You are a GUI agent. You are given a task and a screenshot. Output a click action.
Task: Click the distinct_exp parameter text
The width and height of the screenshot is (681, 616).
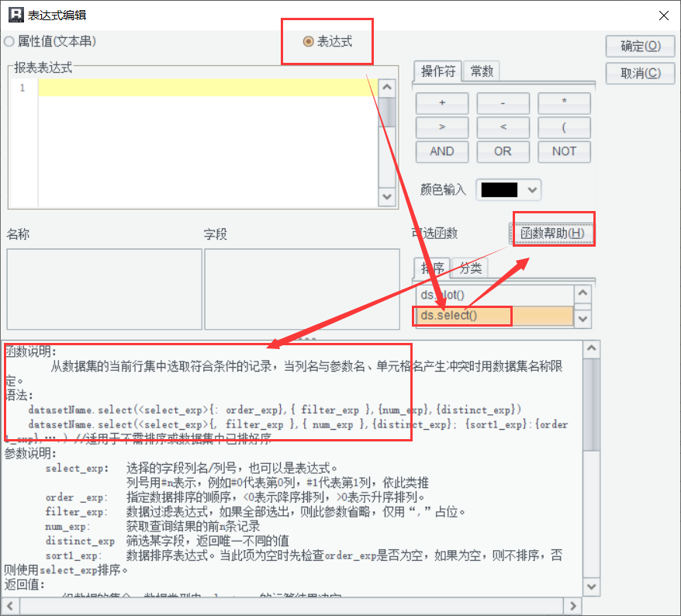80,542
